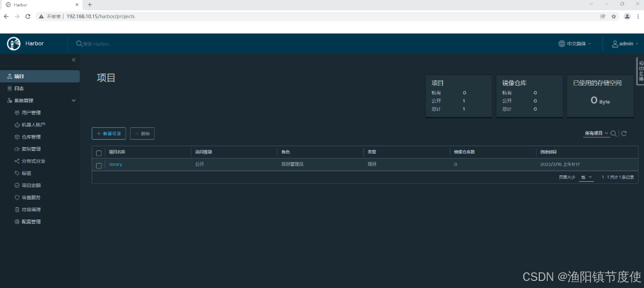644x288 pixels.
Task: Click the search magnifier in header
Action: click(79, 44)
